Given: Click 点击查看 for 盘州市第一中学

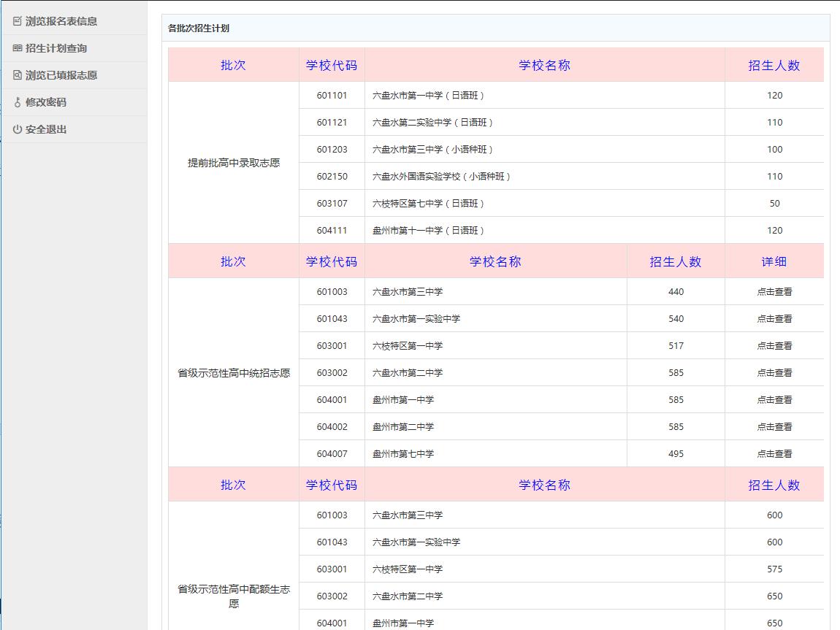Looking at the screenshot, I should 776,399.
